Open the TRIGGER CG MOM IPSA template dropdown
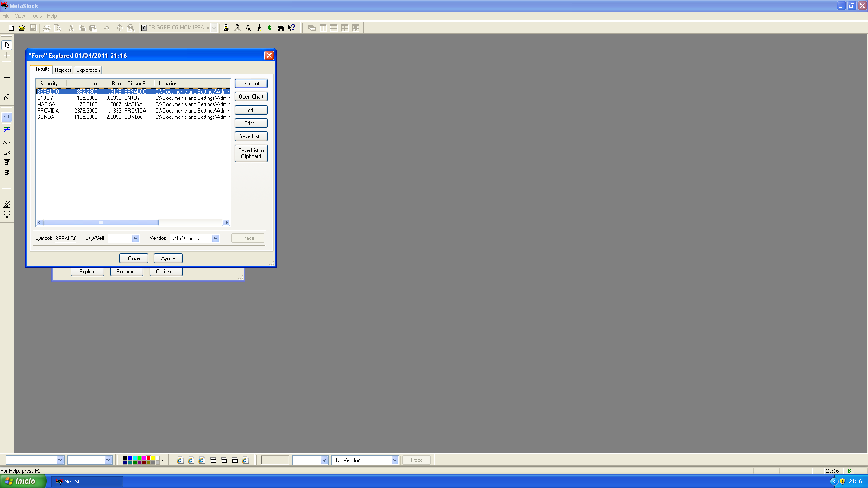This screenshot has width=868, height=488. pyautogui.click(x=214, y=28)
